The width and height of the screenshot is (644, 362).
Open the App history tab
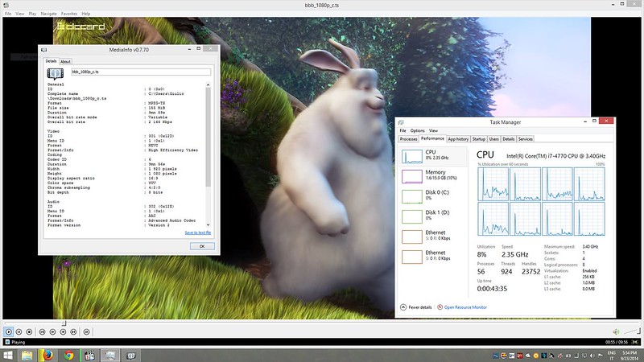(x=458, y=139)
